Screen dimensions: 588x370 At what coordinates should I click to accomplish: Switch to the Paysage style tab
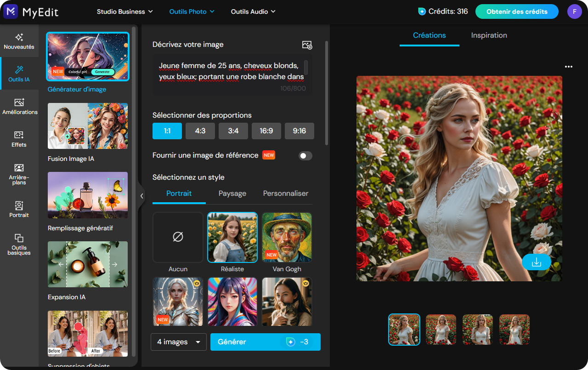232,194
